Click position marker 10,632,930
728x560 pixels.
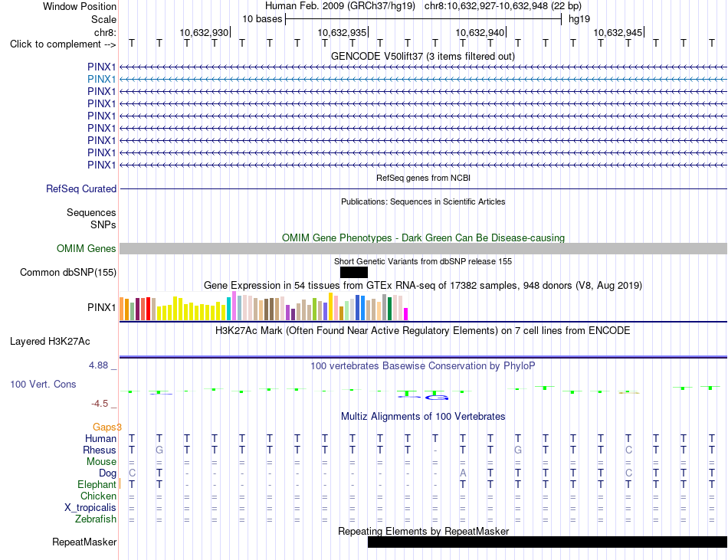tap(205, 32)
